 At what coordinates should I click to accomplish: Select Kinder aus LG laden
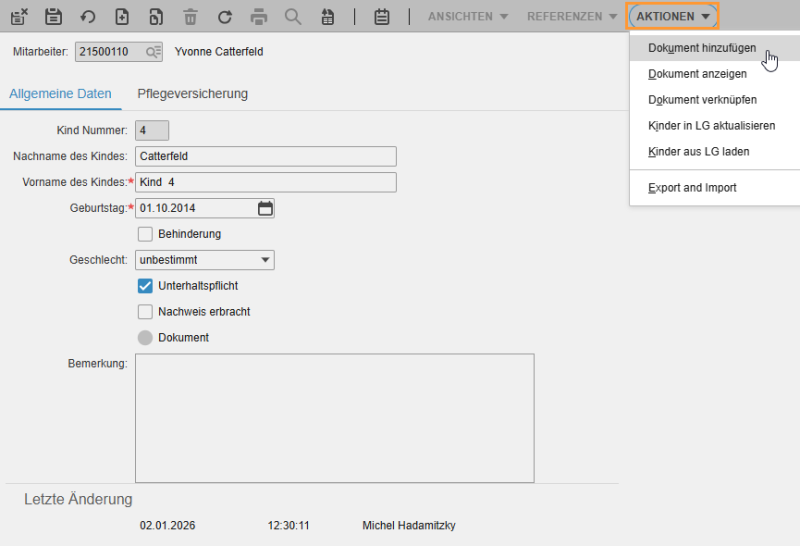[x=715, y=152]
